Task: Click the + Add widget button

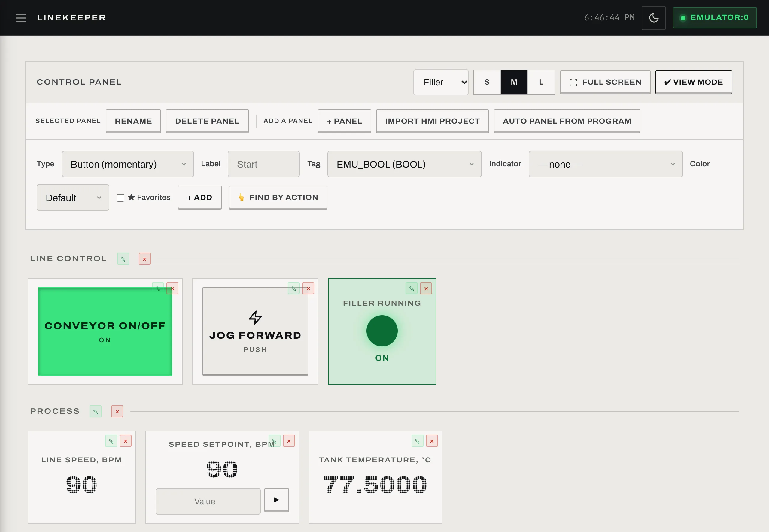Action: [199, 197]
